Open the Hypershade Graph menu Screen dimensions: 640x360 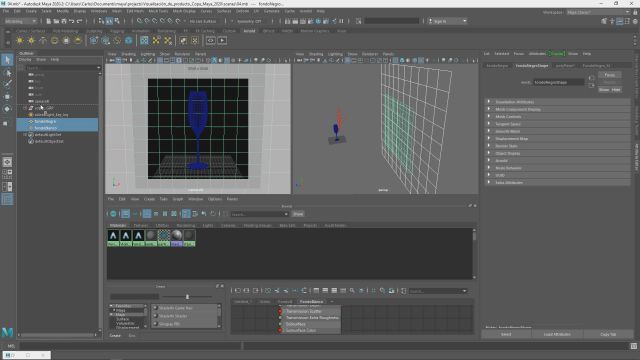178,199
